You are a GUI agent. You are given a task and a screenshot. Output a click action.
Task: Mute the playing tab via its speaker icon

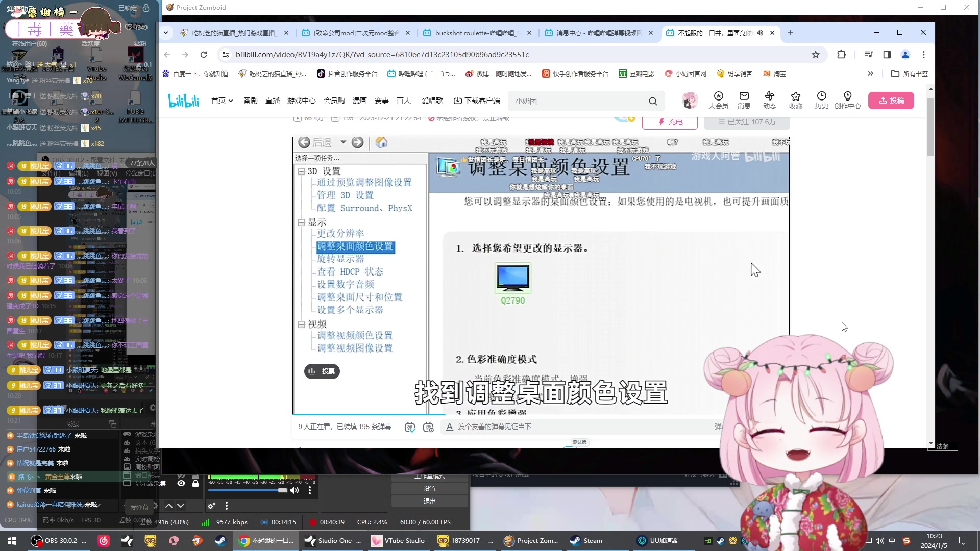point(760,33)
